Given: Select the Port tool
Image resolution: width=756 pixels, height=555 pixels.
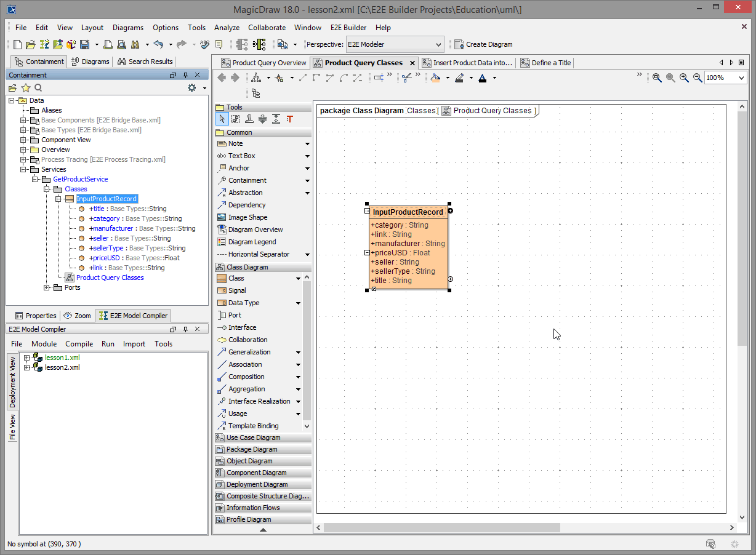Looking at the screenshot, I should [x=235, y=314].
